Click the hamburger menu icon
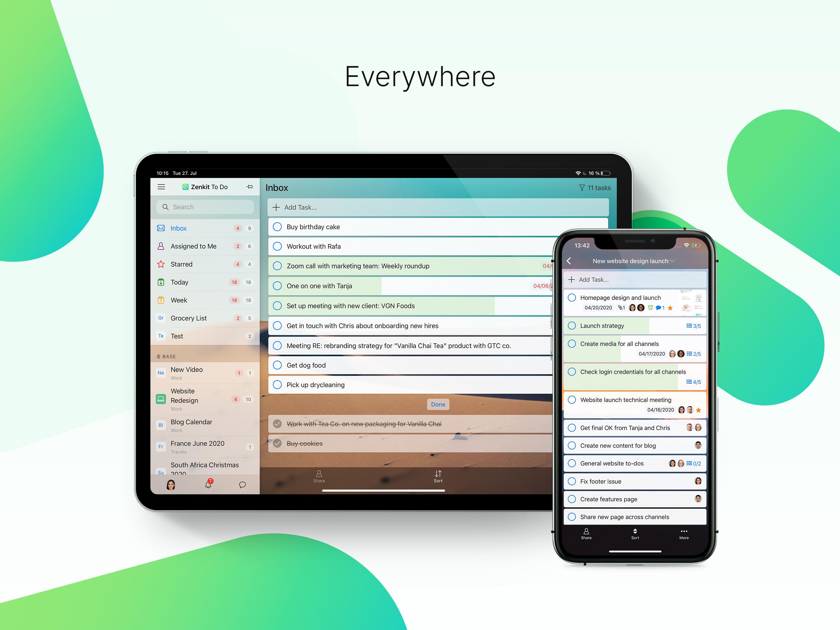Viewport: 840px width, 630px height. coord(161,187)
